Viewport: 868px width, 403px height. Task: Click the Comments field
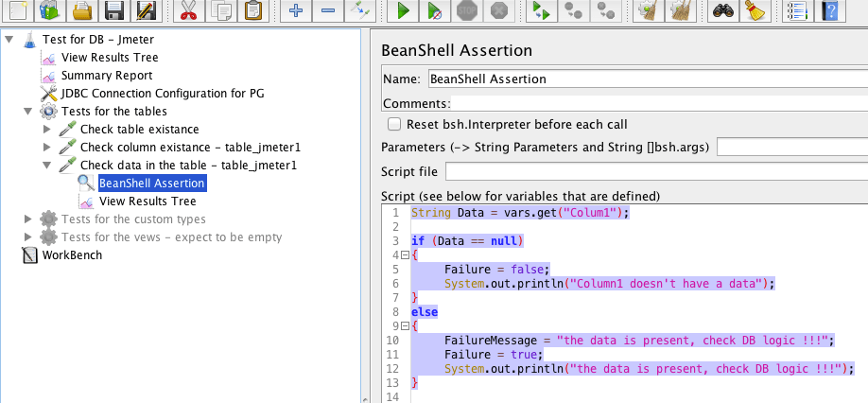click(x=659, y=103)
